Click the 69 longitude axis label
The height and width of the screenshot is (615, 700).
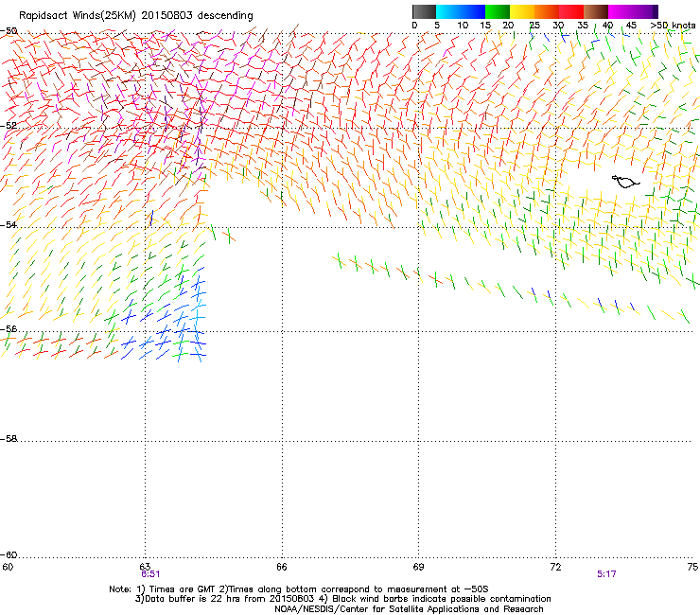tap(418, 567)
